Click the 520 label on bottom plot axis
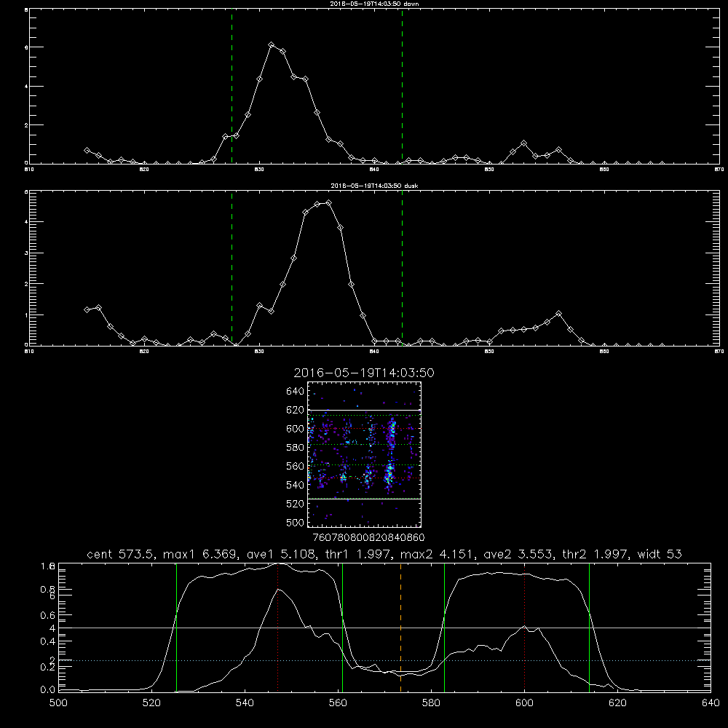This screenshot has width=728, height=728. pos(151,703)
